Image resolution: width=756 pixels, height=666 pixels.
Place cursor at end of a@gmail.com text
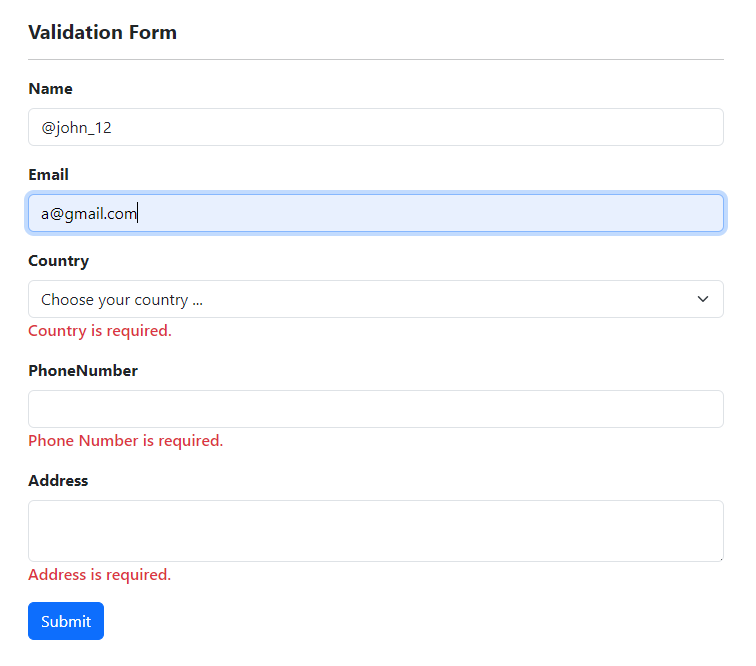tap(138, 213)
